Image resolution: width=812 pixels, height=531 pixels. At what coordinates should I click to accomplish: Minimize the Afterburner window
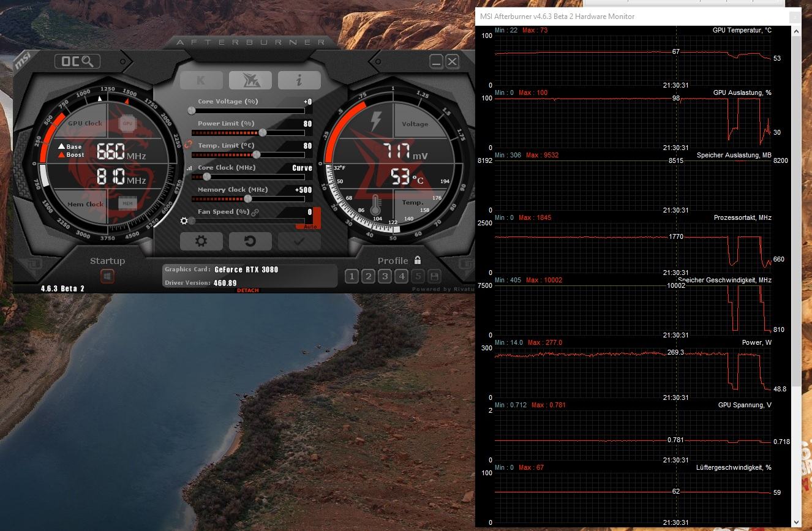(x=436, y=61)
